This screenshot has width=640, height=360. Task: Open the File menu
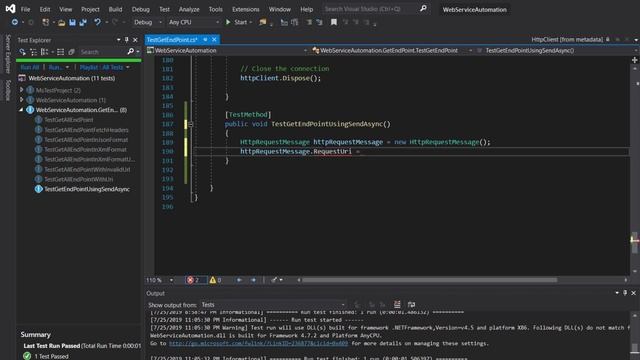[25, 9]
